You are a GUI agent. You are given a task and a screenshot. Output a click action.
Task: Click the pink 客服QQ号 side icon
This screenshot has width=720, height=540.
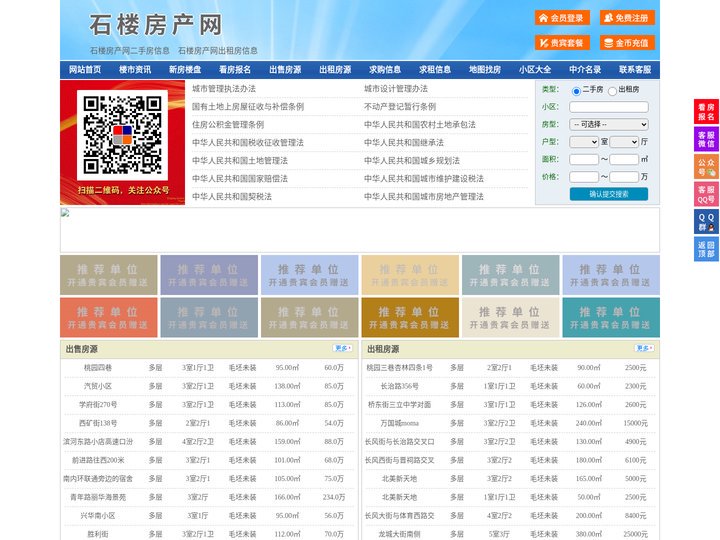[x=706, y=194]
